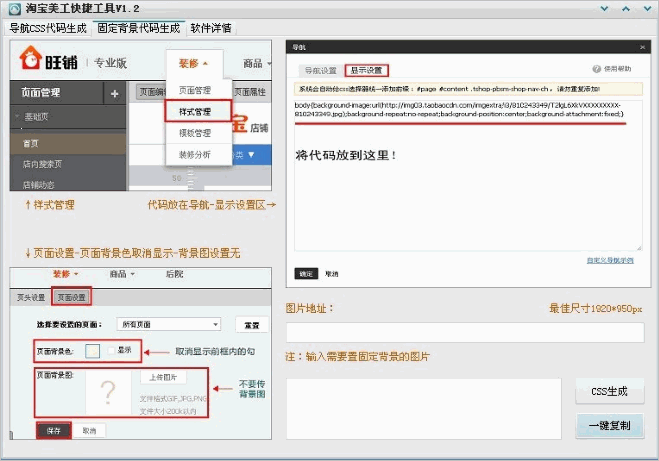Open the 显示设置 tab in 导航 dialog

(x=366, y=70)
